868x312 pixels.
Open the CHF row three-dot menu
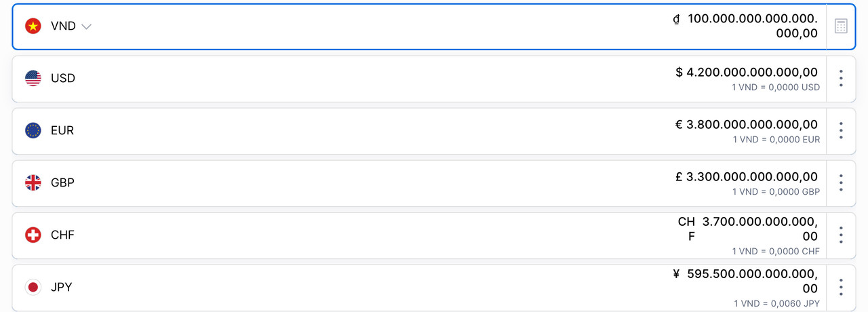pos(841,235)
